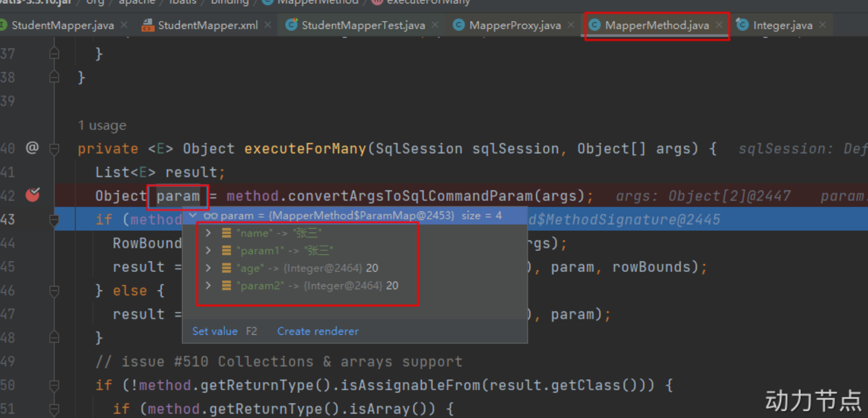
Task: Open the StudentMapper.xml tab
Action: coord(208,25)
